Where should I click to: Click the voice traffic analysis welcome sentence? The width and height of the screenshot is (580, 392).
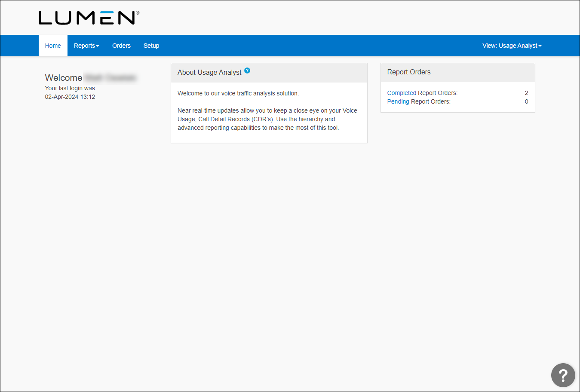point(238,93)
